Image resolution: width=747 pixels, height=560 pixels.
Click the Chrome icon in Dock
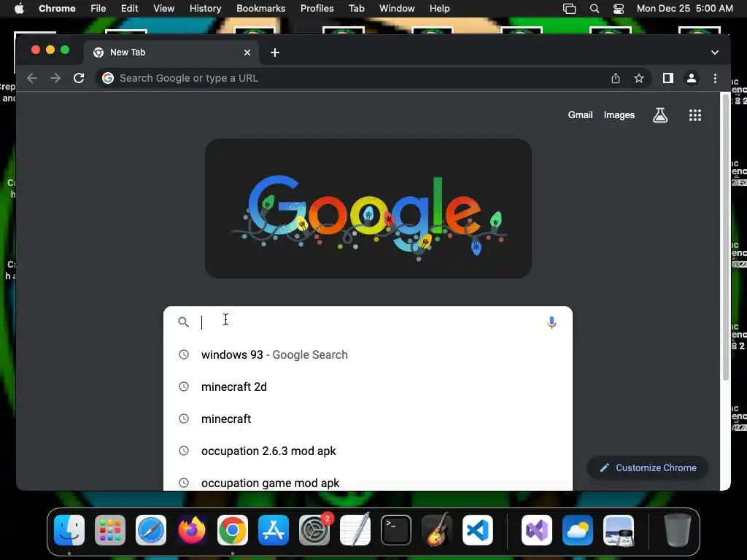pos(233,530)
